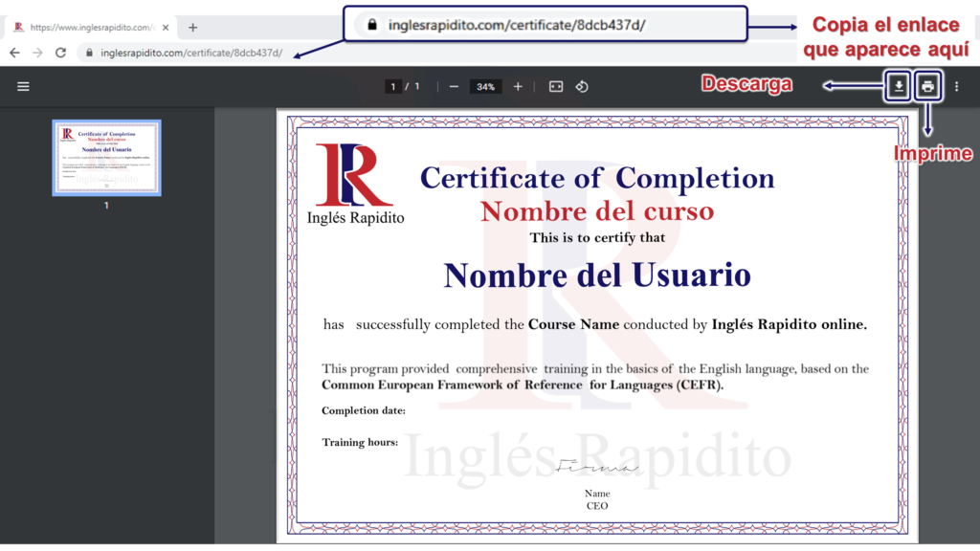Zoom in with the plus icon
The width and height of the screenshot is (980, 551).
click(x=518, y=87)
